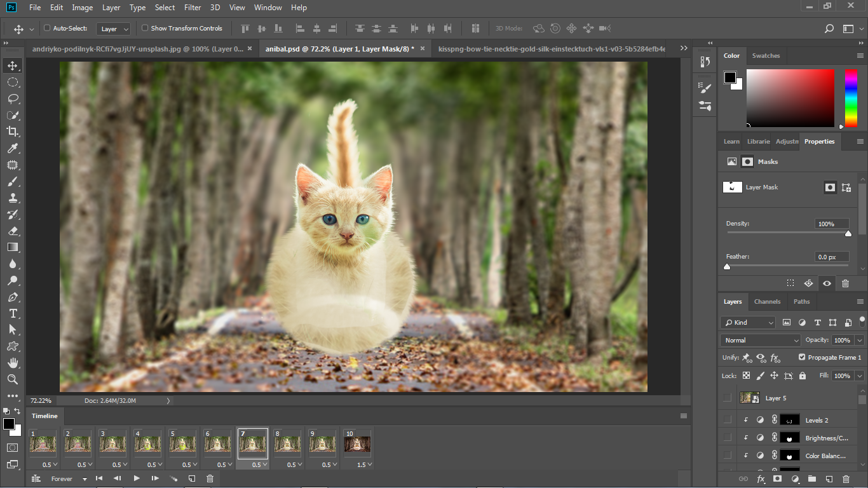Select the Brush tool
Image resolution: width=868 pixels, height=488 pixels.
pyautogui.click(x=13, y=181)
